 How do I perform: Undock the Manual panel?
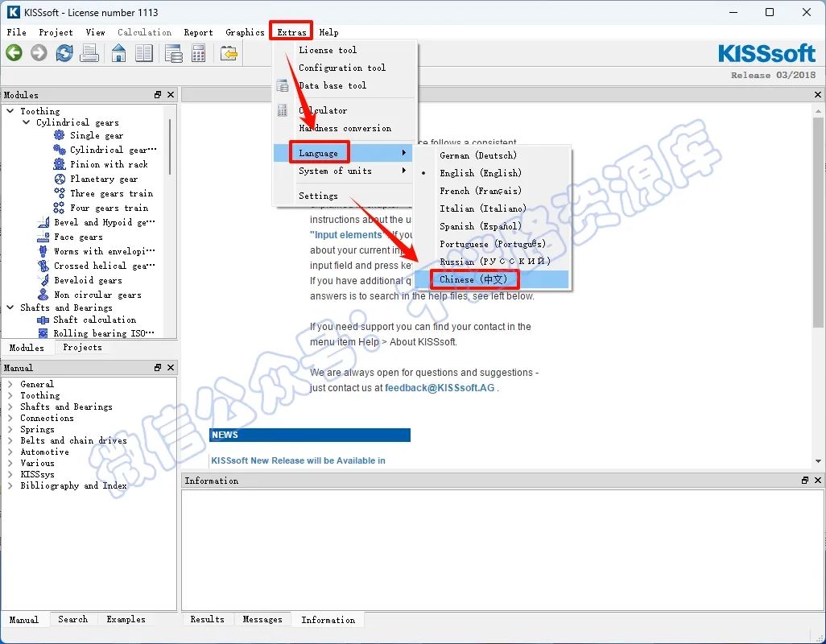pos(158,368)
